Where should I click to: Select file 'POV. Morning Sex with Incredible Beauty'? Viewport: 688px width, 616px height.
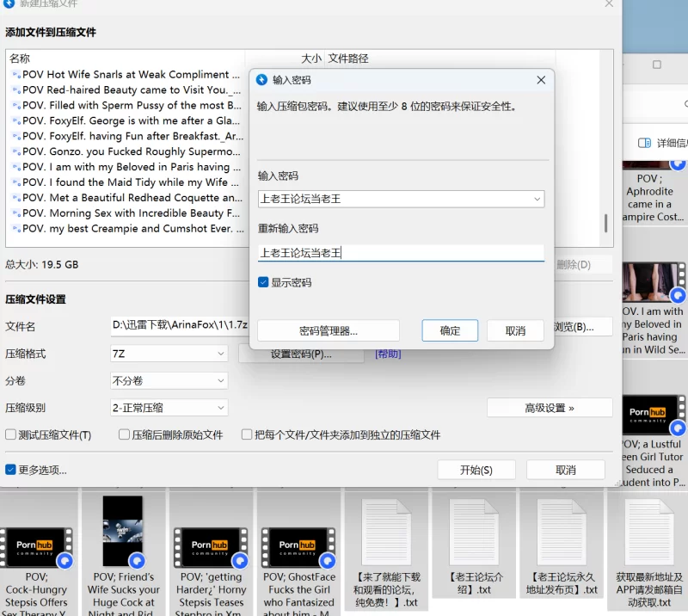[131, 213]
